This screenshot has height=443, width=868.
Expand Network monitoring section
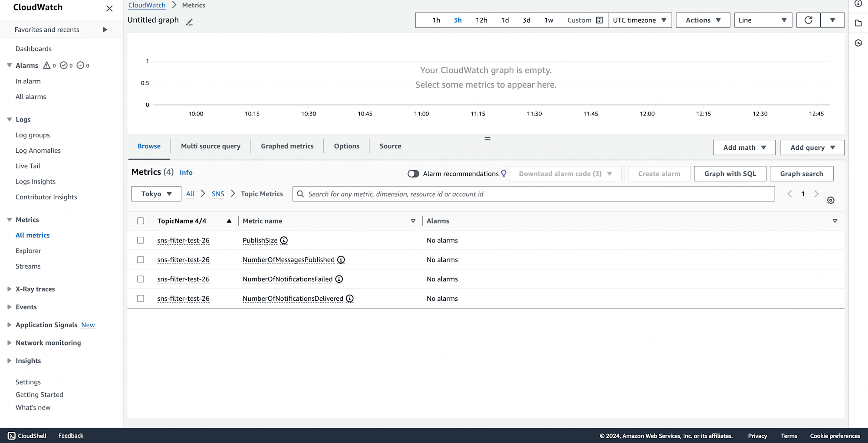click(9, 343)
